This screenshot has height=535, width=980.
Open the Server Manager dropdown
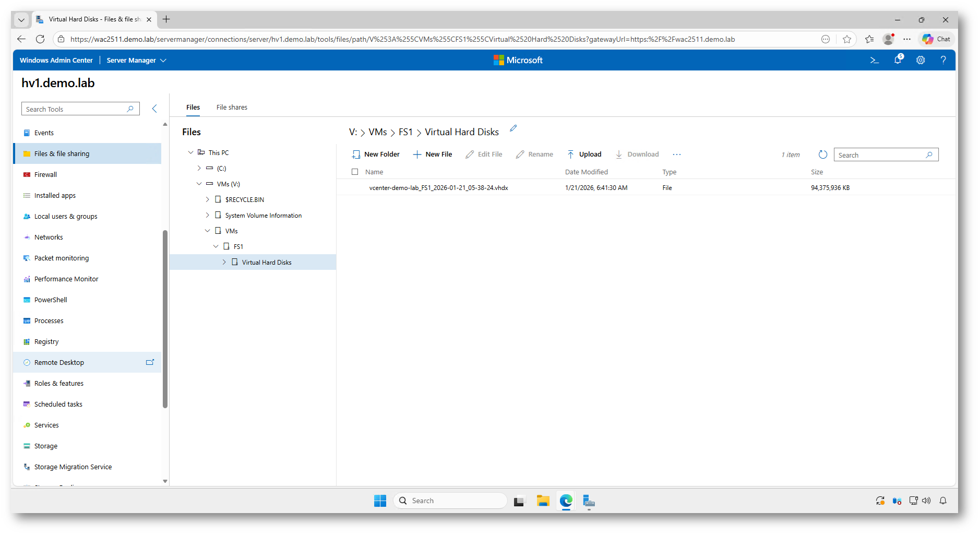coord(136,60)
